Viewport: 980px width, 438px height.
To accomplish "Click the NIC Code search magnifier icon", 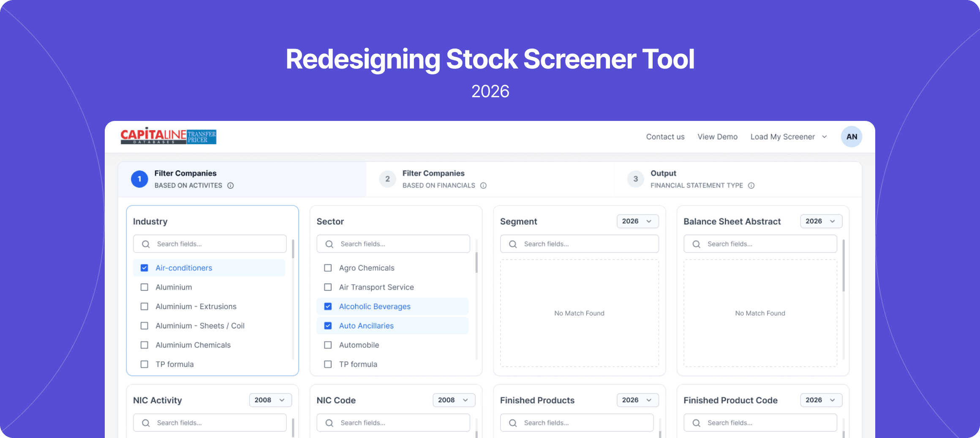I will click(329, 423).
